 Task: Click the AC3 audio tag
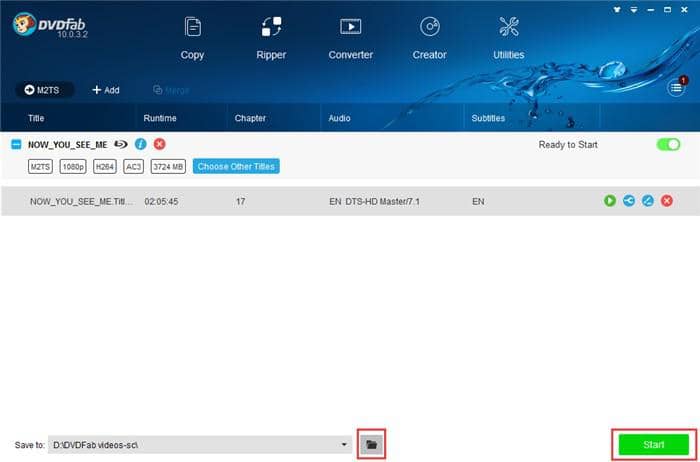(133, 167)
